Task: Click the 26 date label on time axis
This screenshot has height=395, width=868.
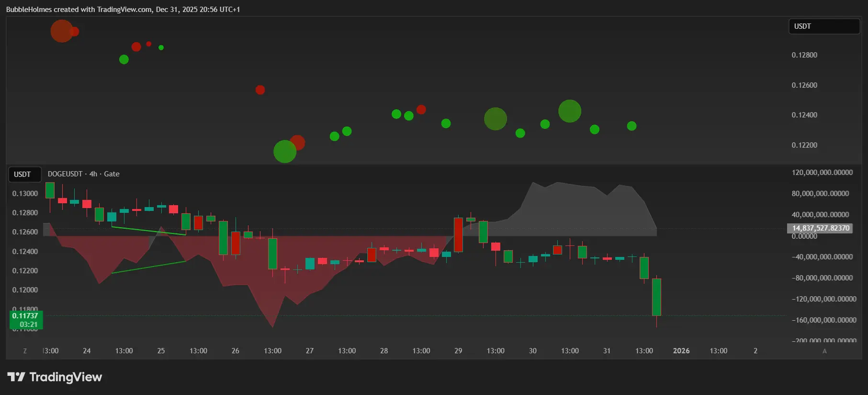Action: 236,351
